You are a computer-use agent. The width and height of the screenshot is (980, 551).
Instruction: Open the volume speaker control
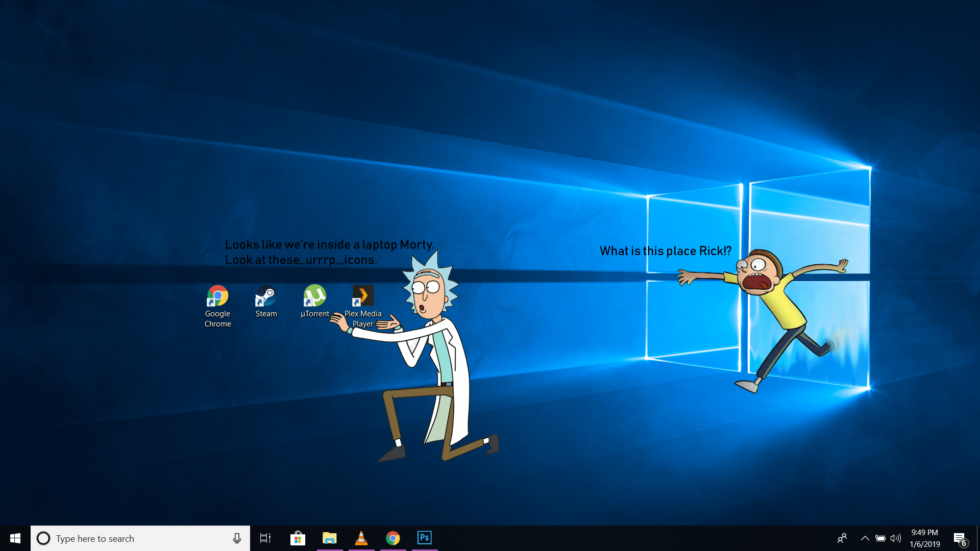[896, 538]
